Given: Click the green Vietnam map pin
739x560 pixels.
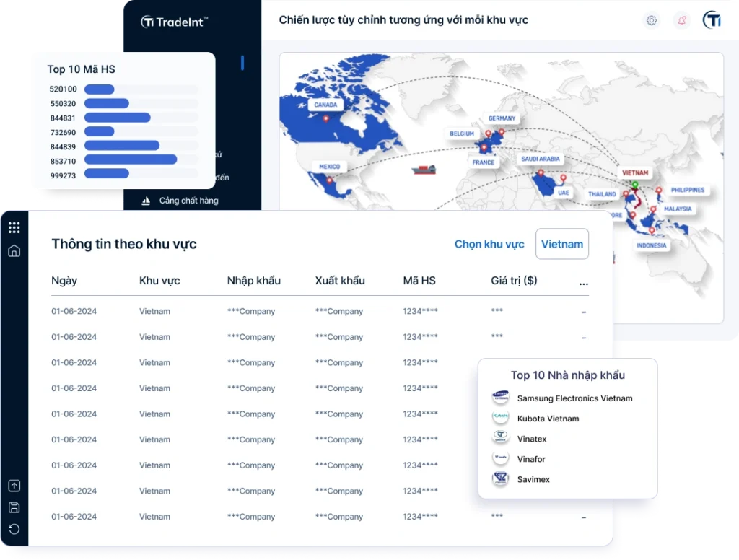Looking at the screenshot, I should [635, 185].
